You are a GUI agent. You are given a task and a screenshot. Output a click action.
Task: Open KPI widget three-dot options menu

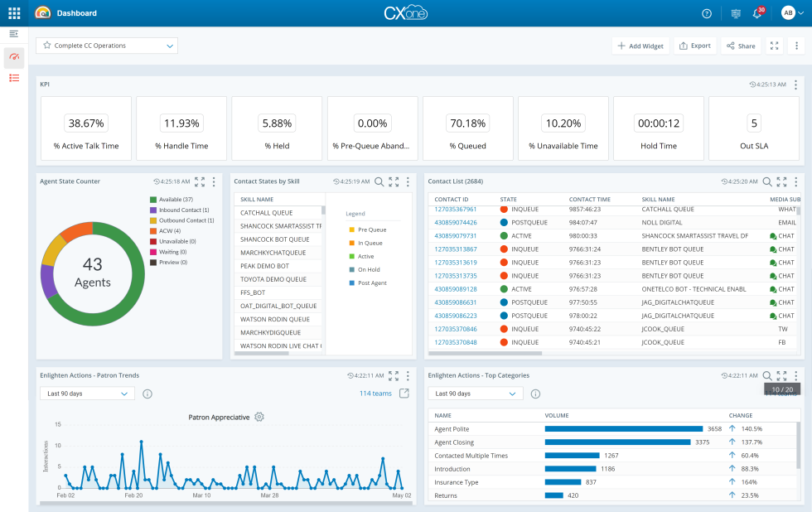(x=795, y=85)
